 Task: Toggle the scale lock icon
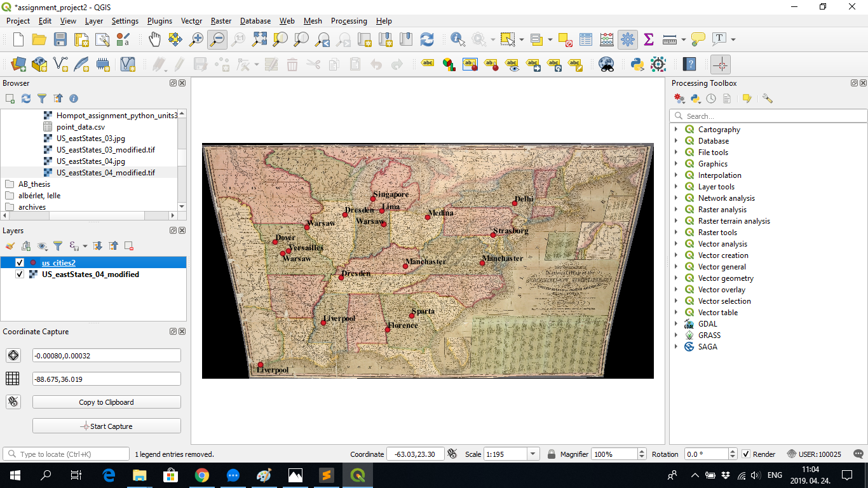coord(552,454)
